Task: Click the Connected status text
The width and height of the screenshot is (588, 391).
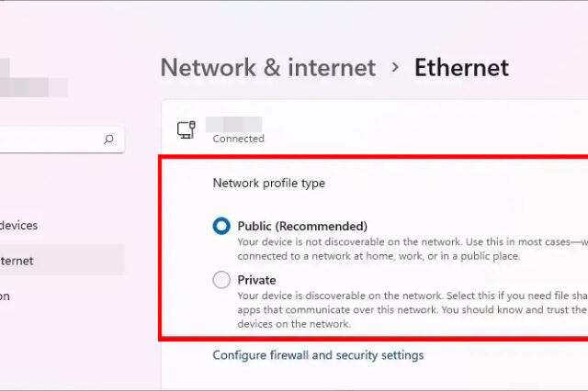Action: [x=238, y=139]
